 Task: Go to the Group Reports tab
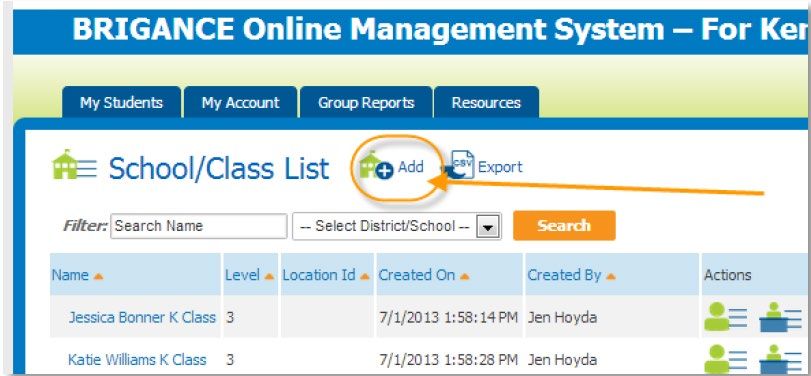point(366,102)
